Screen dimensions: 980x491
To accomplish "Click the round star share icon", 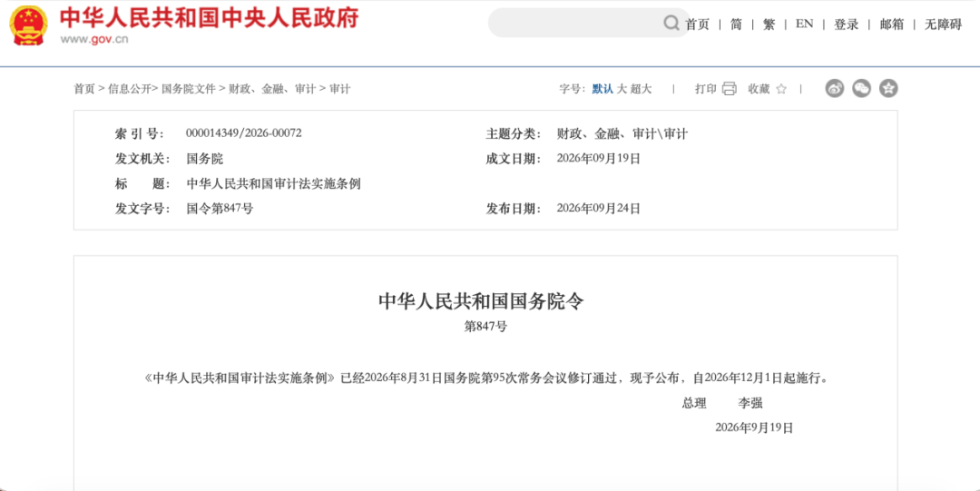I will click(x=888, y=88).
